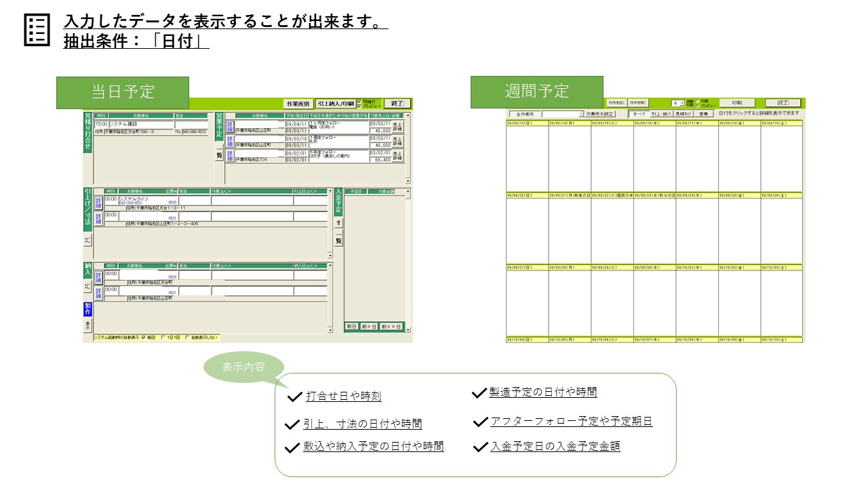Click the 09/09/27(日) date header

(x=527, y=268)
